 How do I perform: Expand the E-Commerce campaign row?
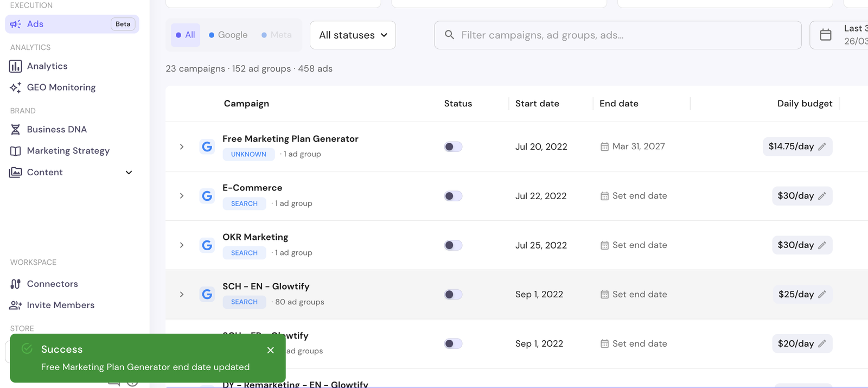pyautogui.click(x=182, y=196)
